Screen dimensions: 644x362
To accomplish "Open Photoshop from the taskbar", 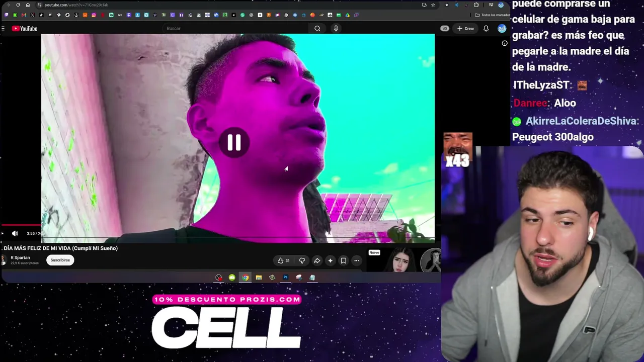I will click(285, 278).
